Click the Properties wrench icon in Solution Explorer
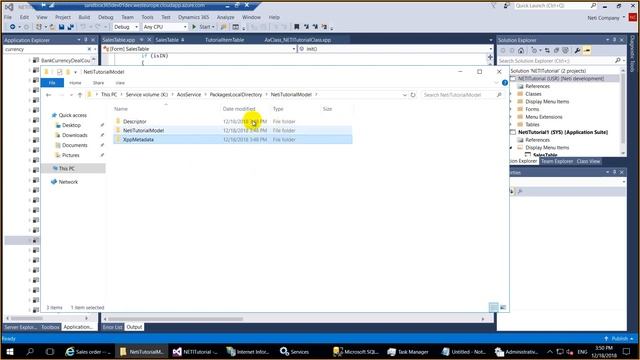The image size is (640, 360). click(x=577, y=51)
